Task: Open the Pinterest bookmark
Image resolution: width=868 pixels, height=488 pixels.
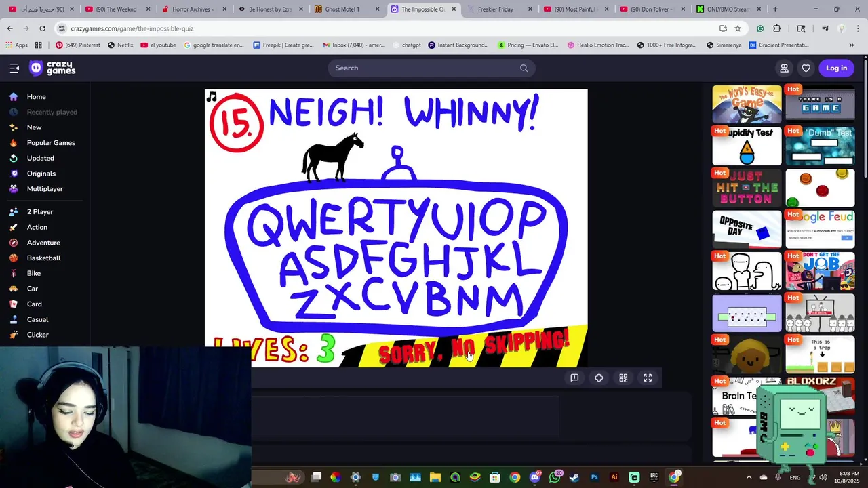Action: tap(78, 45)
